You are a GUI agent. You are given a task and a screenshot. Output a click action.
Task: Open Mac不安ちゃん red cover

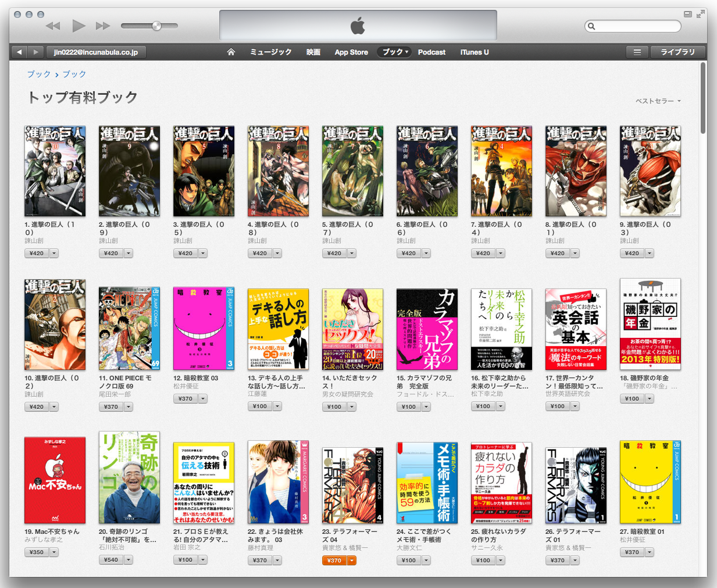(55, 480)
